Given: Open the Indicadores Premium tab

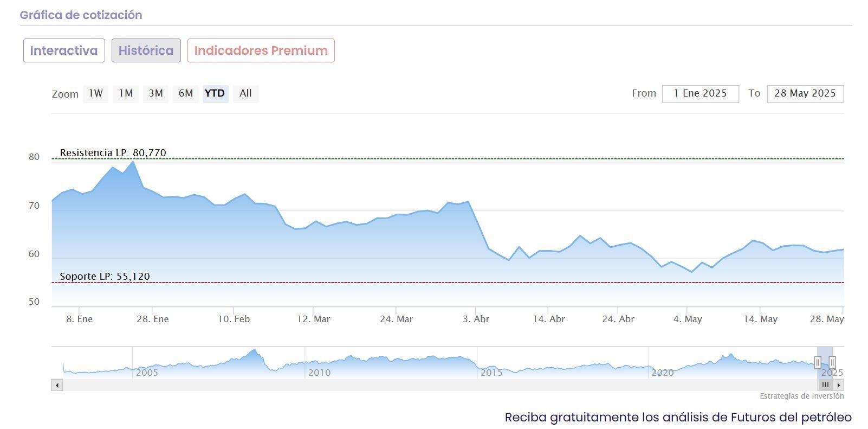Looking at the screenshot, I should [x=261, y=50].
